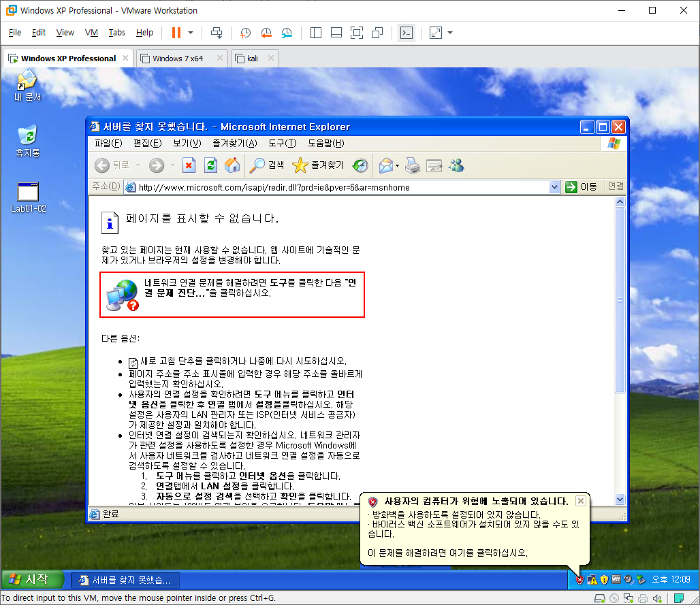Click the IE vertical scrollbar thumb

(x=620, y=300)
